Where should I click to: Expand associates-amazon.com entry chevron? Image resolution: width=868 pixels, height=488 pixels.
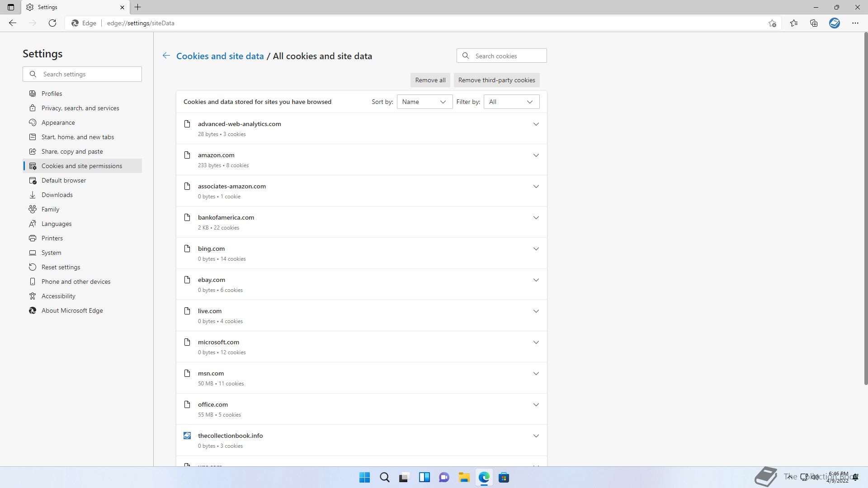(536, 186)
